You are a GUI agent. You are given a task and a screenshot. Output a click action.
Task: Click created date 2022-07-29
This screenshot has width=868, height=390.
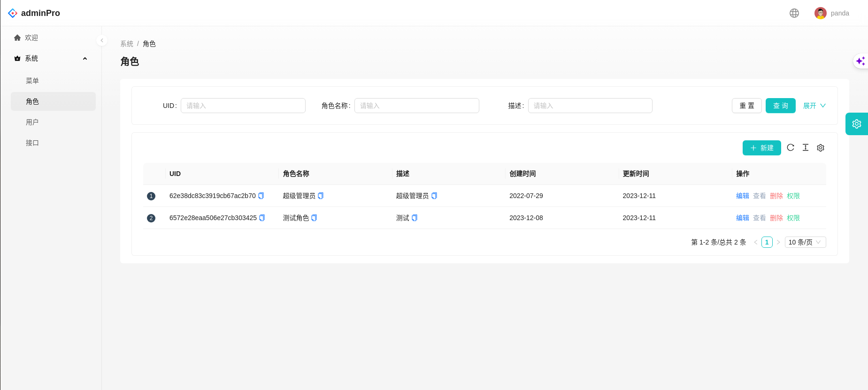(526, 196)
